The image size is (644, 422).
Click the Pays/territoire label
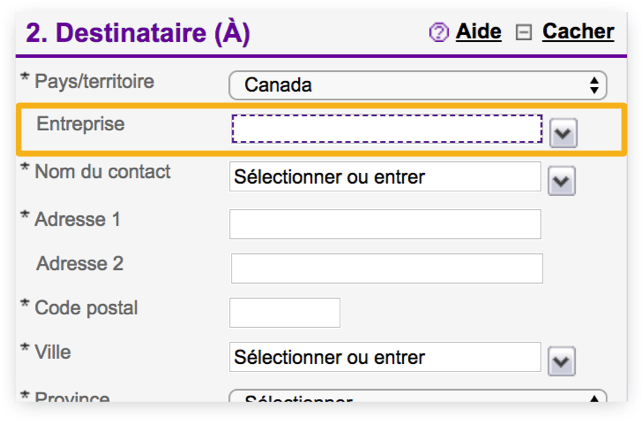(94, 81)
